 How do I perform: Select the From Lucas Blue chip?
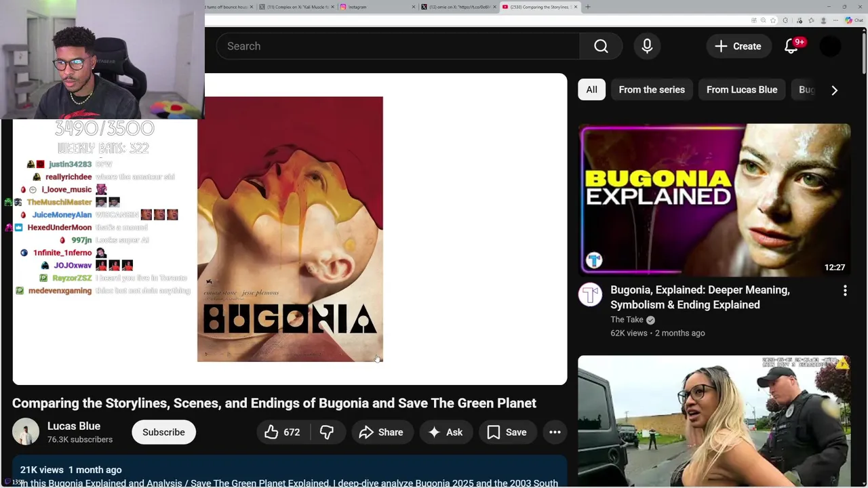742,89
